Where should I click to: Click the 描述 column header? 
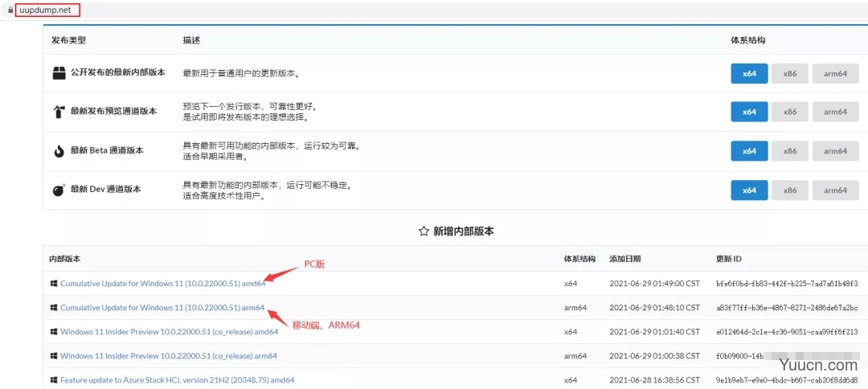click(191, 40)
